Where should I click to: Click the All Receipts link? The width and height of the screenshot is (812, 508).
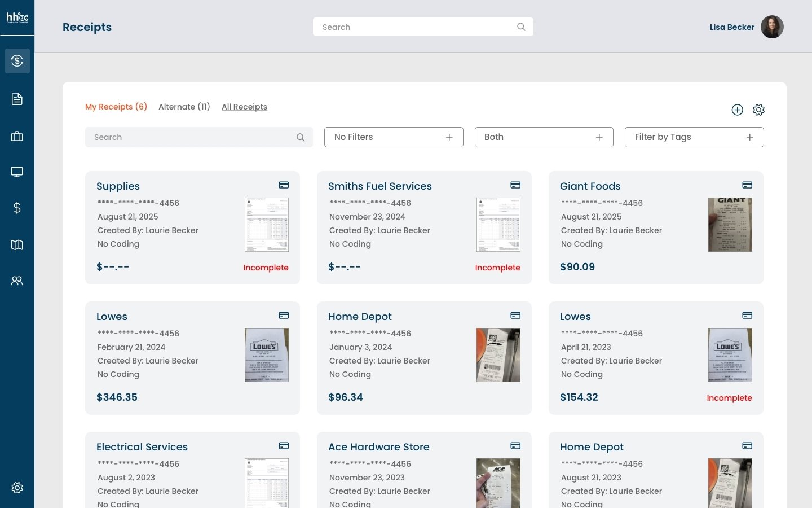click(x=244, y=107)
